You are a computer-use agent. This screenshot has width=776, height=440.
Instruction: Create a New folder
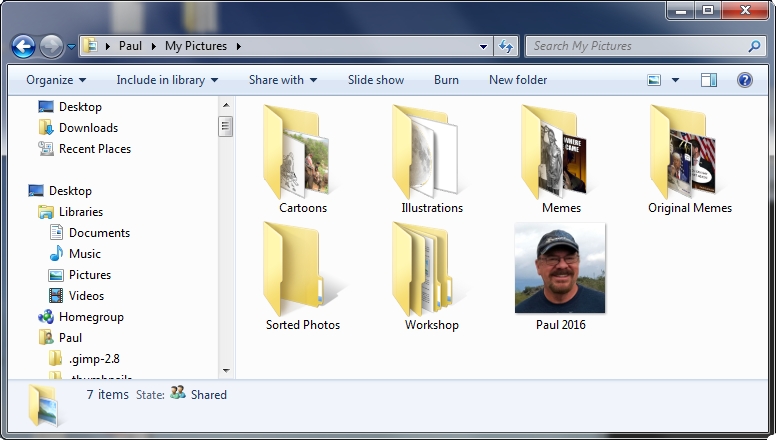coord(518,80)
